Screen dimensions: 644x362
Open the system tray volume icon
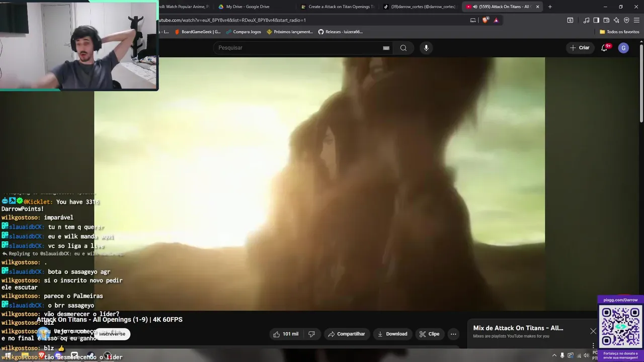tap(586, 355)
